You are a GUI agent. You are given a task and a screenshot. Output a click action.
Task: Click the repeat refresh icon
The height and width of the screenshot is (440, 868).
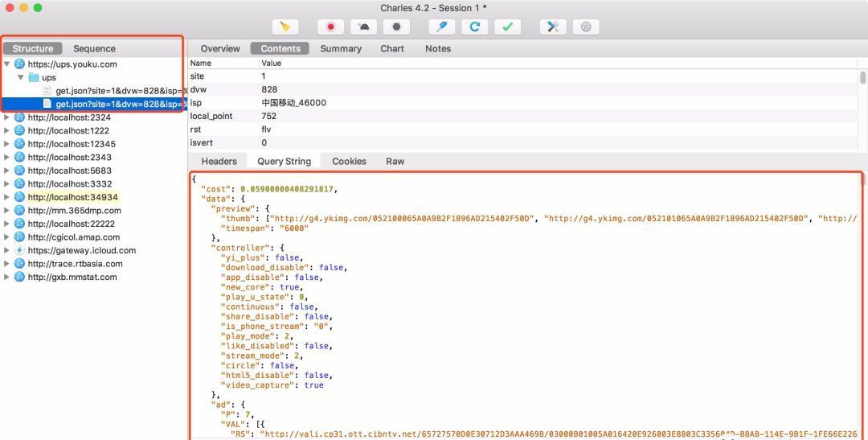(x=475, y=27)
